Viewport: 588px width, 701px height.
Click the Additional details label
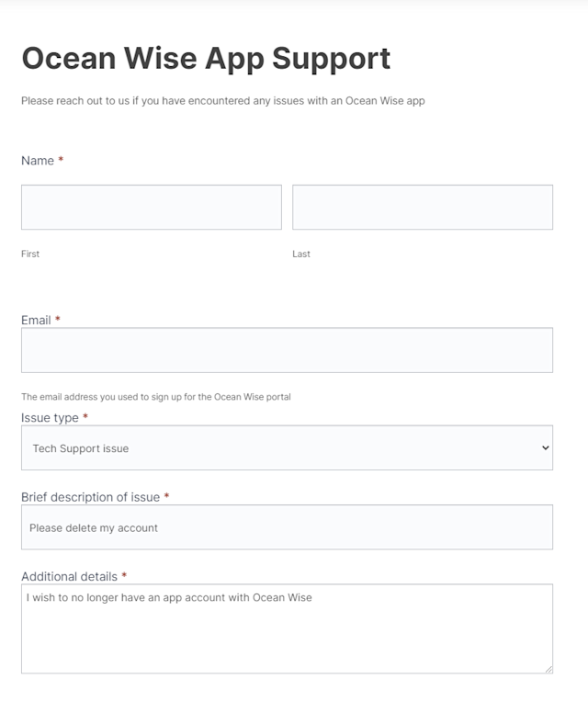(x=69, y=576)
